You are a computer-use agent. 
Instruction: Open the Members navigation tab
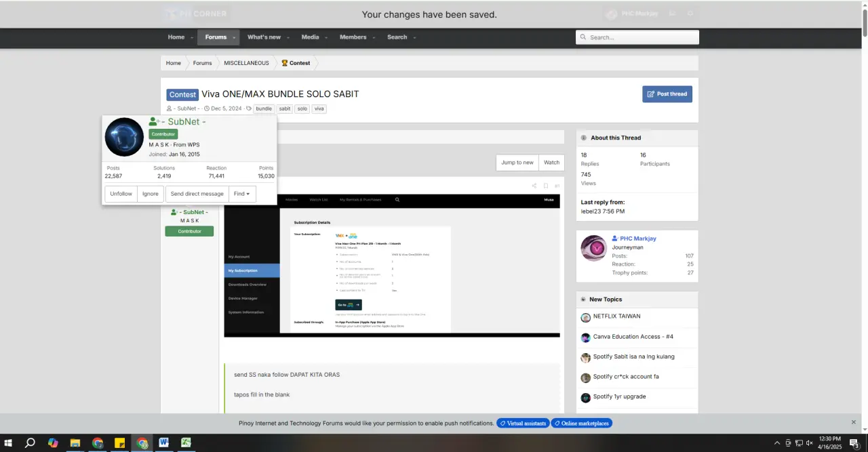[353, 37]
